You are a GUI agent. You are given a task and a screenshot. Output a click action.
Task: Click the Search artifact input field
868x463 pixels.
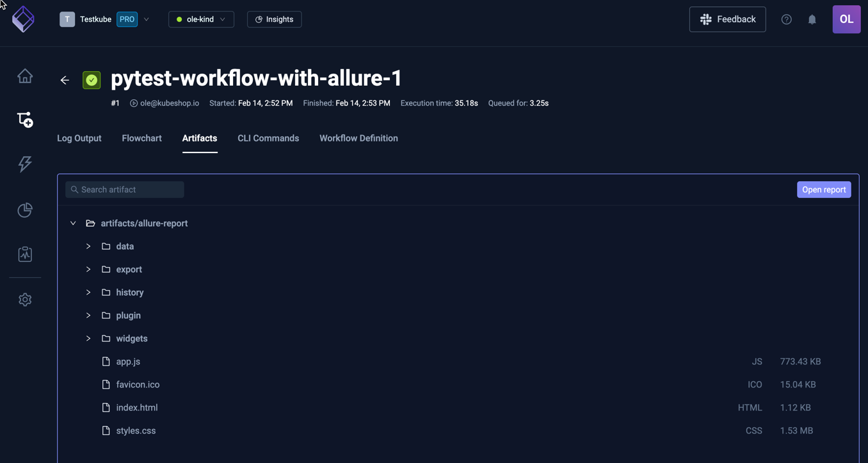coord(124,189)
